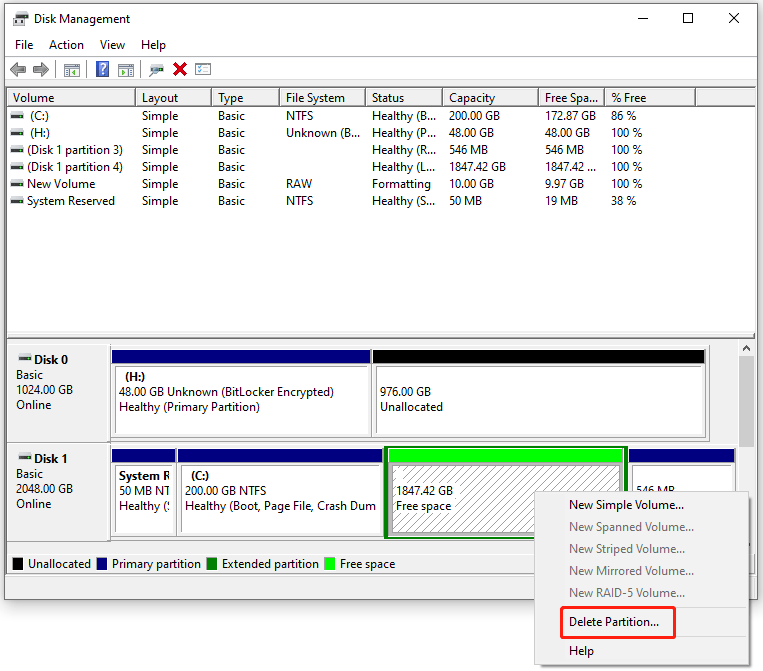Click bright green Free space legend swatch
Viewport: 763px width, 671px height.
[x=329, y=563]
